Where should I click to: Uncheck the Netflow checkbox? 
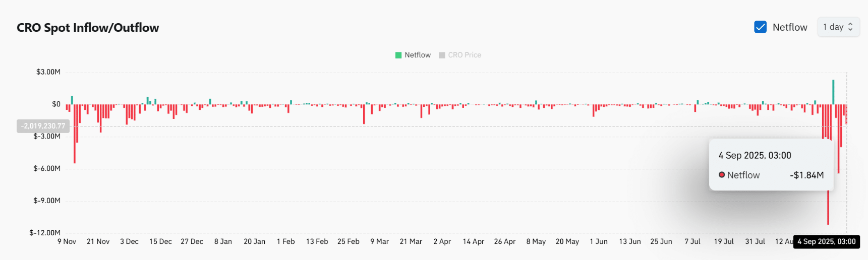(760, 27)
